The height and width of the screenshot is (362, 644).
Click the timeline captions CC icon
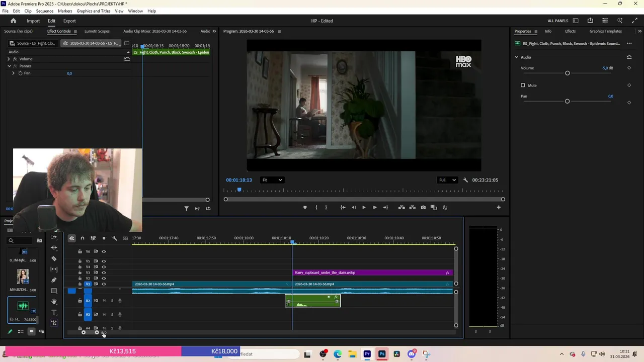pos(125,238)
